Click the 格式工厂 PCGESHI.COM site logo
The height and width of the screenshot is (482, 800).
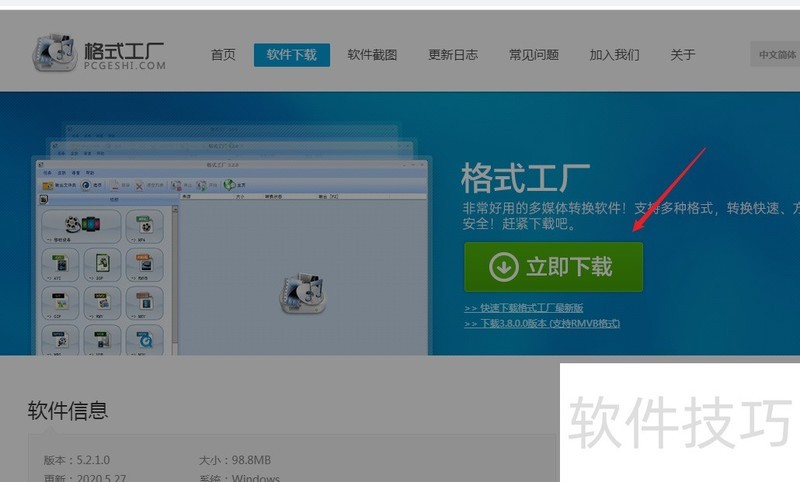[99, 53]
